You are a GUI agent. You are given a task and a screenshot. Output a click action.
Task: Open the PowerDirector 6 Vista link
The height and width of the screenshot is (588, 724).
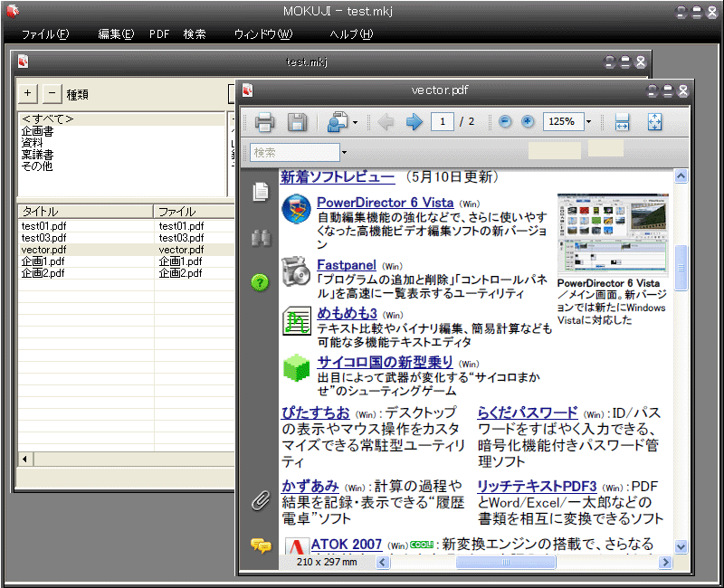tap(386, 202)
